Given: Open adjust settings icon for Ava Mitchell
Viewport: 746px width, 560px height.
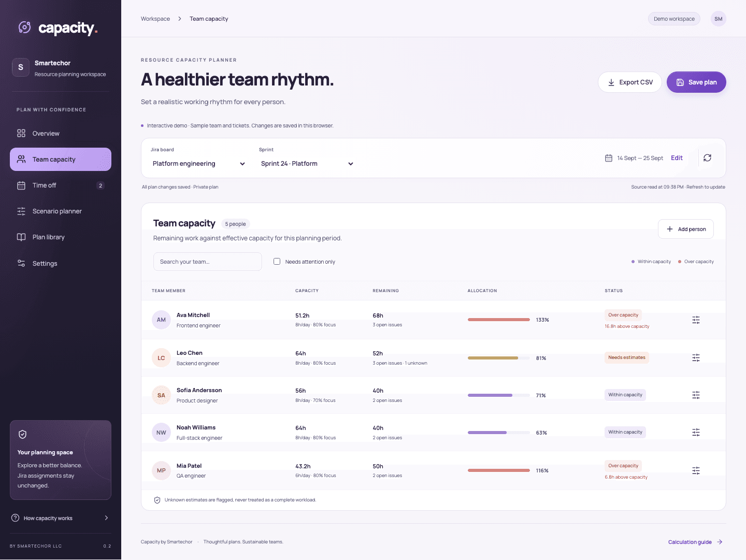Looking at the screenshot, I should coord(696,320).
